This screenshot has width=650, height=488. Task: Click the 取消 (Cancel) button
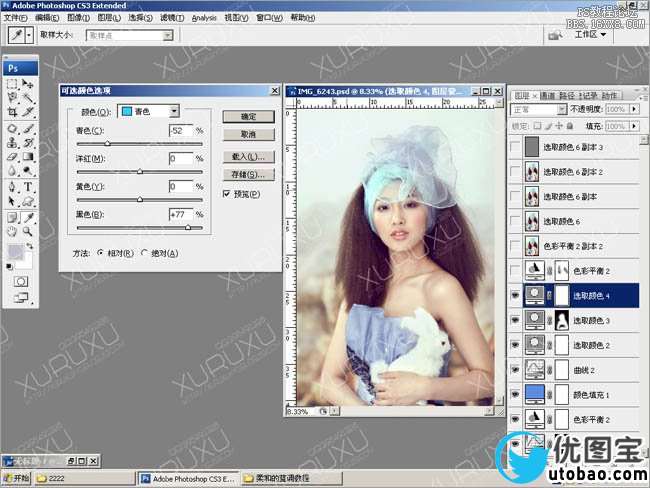coord(248,134)
